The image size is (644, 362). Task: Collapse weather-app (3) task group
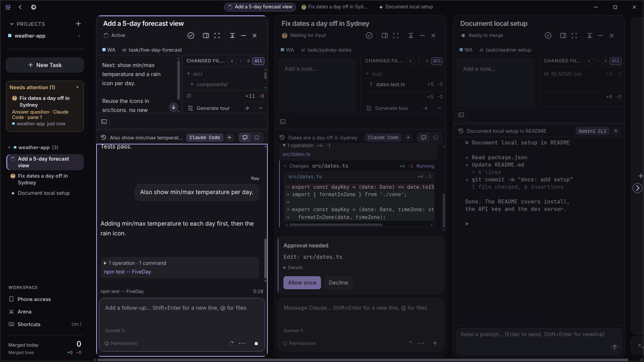9,147
